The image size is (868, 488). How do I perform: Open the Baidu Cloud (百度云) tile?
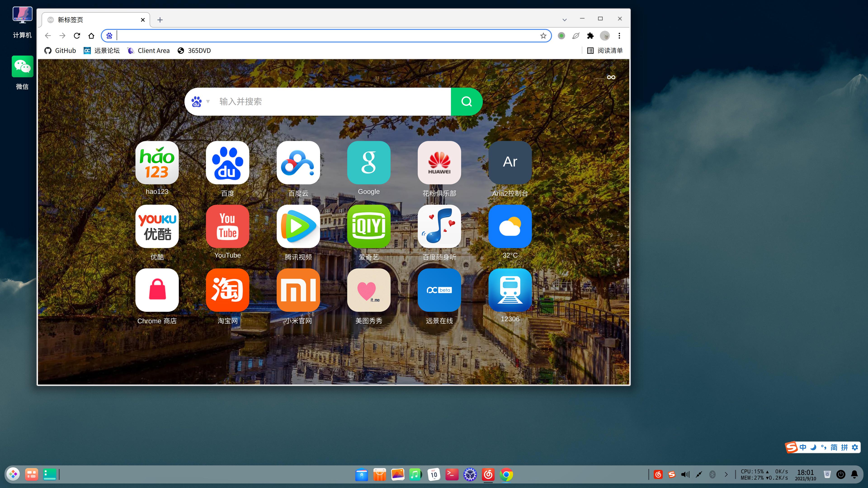298,163
